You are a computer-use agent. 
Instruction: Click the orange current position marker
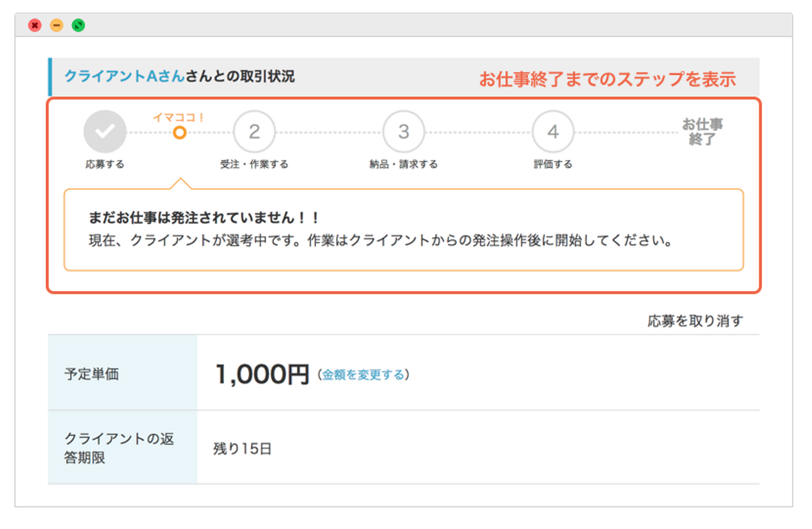[x=179, y=133]
